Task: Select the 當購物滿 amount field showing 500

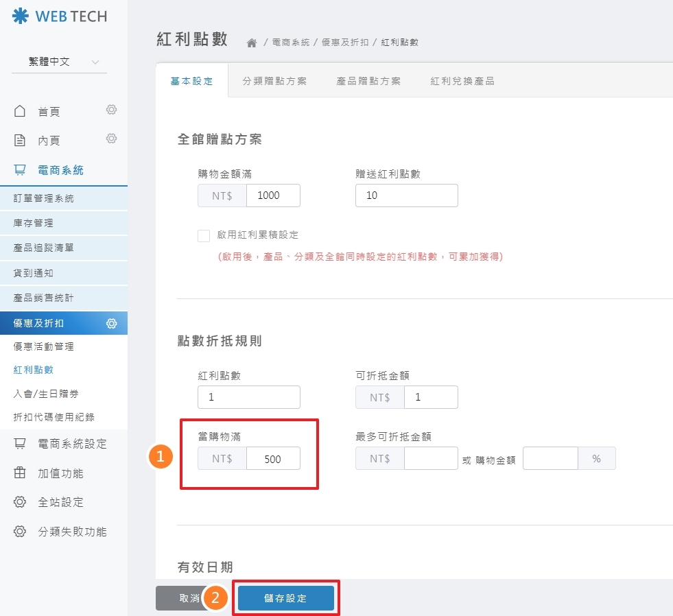Action: [x=274, y=458]
